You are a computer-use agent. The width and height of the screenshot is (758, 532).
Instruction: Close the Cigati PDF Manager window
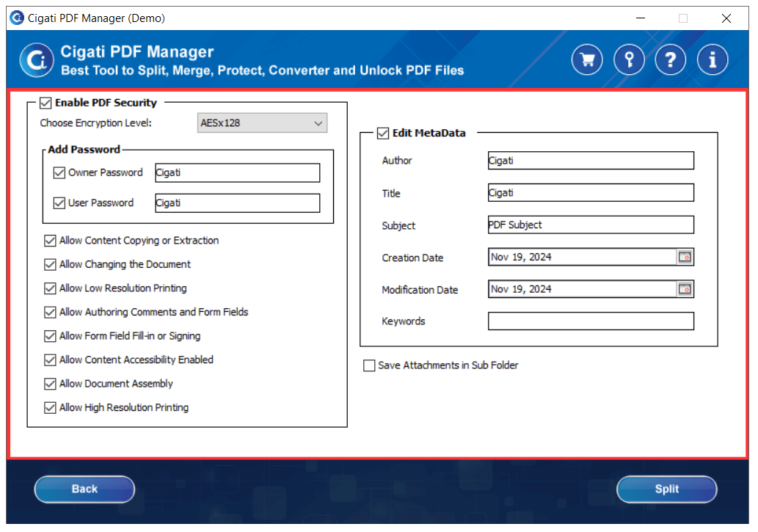(x=726, y=18)
